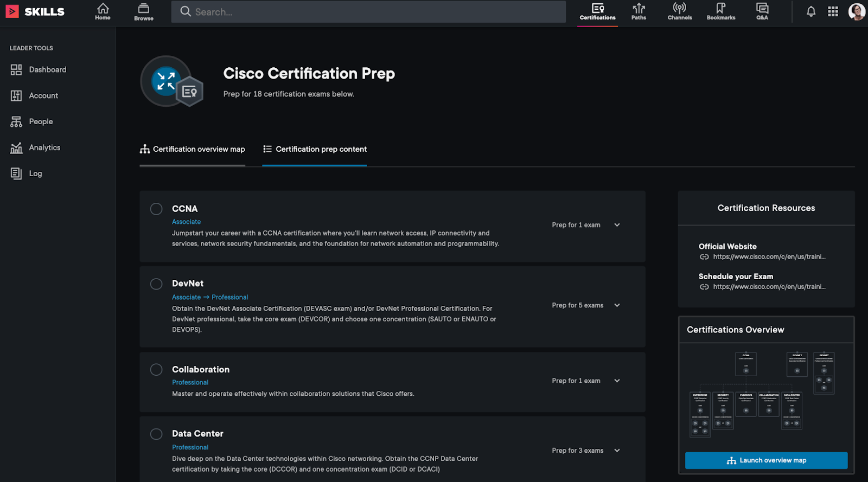
Task: Open Q&A in top navigation
Action: [762, 11]
